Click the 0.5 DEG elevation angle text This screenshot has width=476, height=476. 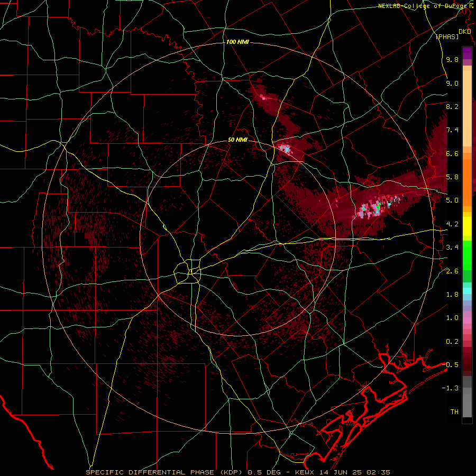[x=264, y=472]
